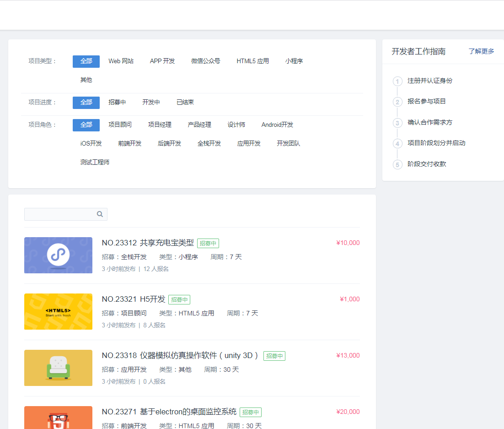Open project NO.23271 基于electron的桌面监控系统 title
The image size is (504, 429).
coord(169,412)
